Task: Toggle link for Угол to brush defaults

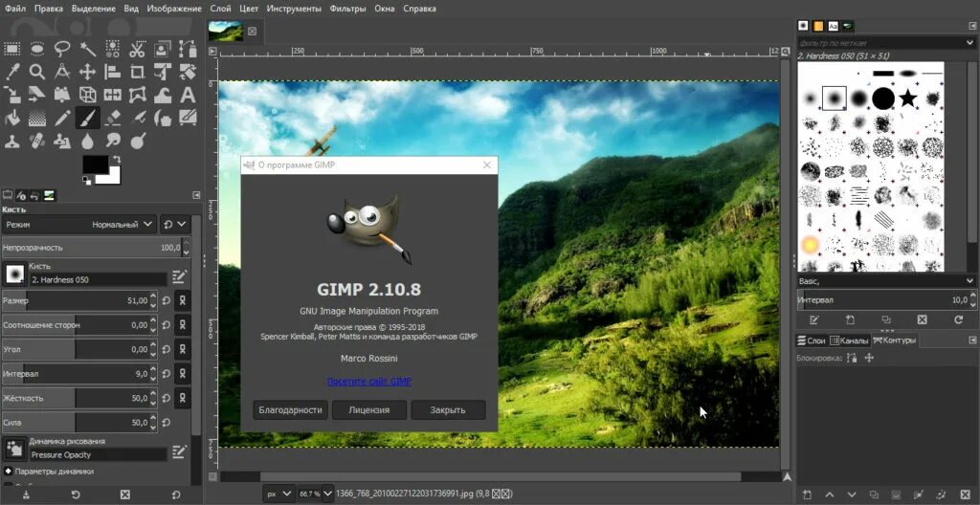Action: (x=183, y=349)
